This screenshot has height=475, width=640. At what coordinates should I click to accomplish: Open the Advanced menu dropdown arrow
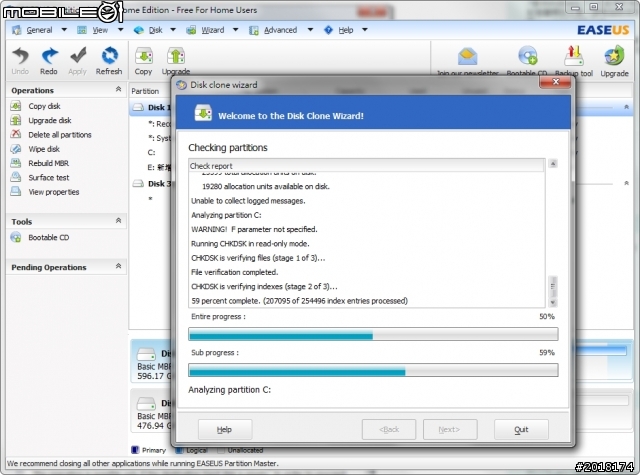coord(310,30)
